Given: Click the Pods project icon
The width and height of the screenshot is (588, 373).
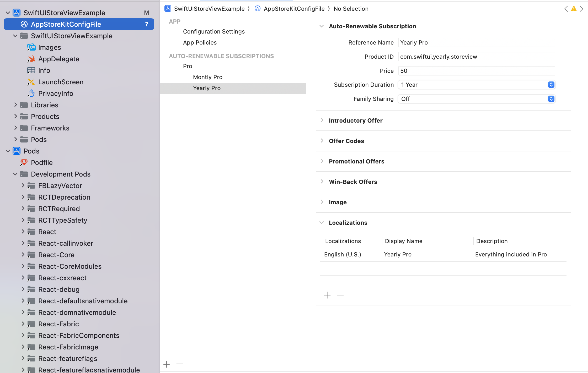Looking at the screenshot, I should tap(17, 151).
